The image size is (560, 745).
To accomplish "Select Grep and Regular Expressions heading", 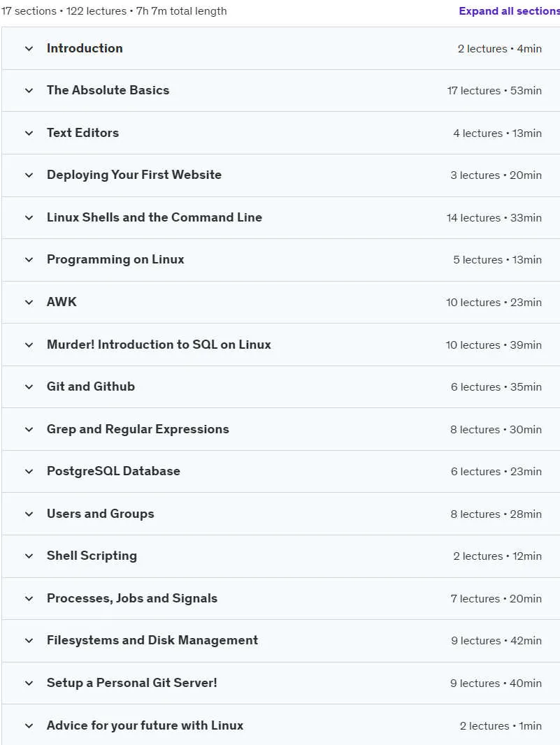I will point(138,429).
